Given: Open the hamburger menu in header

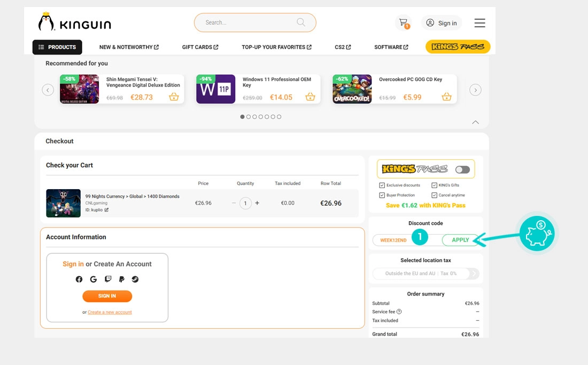Looking at the screenshot, I should [x=479, y=23].
